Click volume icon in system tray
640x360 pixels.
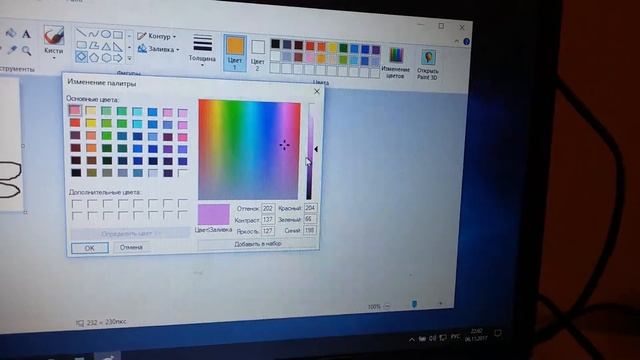click(x=432, y=338)
